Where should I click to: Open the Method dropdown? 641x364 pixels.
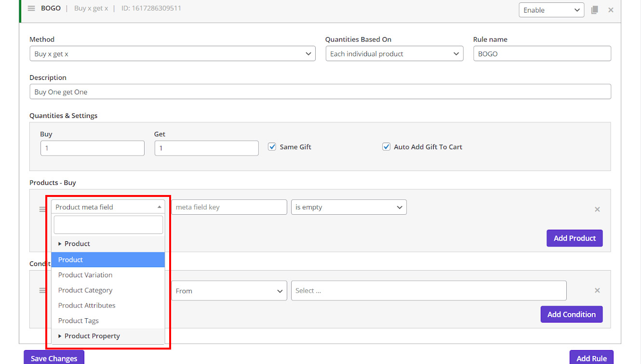pyautogui.click(x=172, y=54)
